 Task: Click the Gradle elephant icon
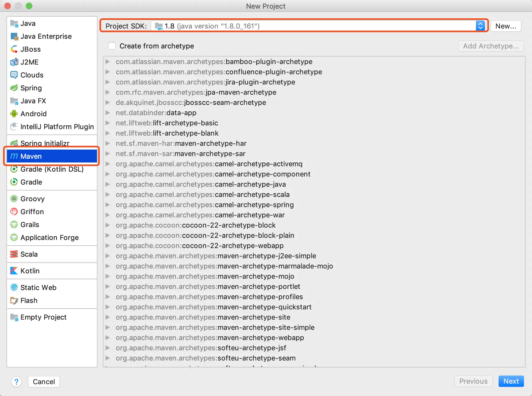pyautogui.click(x=14, y=182)
